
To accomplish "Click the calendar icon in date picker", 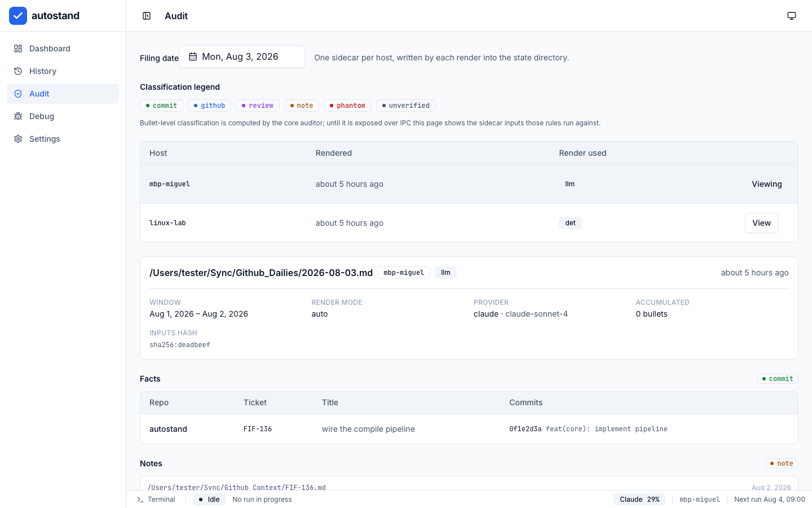I will 193,56.
